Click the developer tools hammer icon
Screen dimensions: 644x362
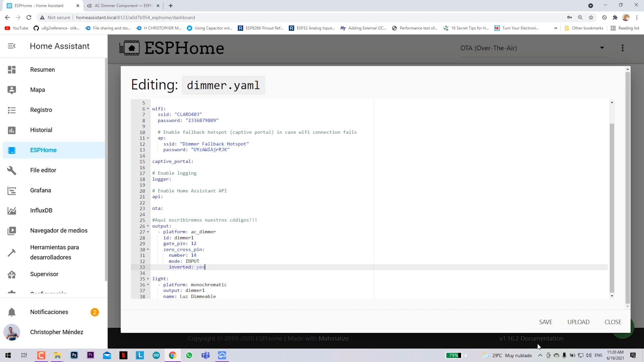pyautogui.click(x=12, y=252)
